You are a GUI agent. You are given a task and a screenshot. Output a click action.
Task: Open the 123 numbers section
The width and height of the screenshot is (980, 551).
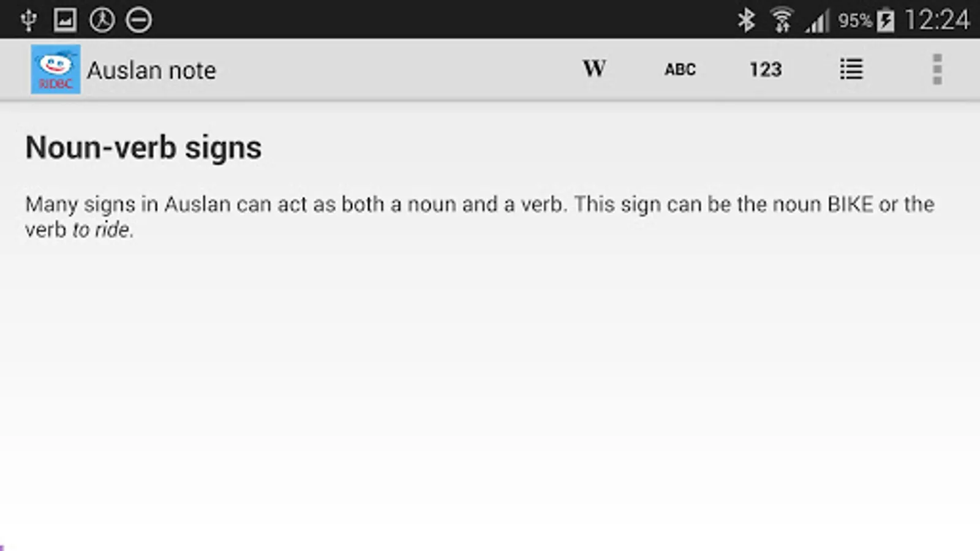(766, 69)
